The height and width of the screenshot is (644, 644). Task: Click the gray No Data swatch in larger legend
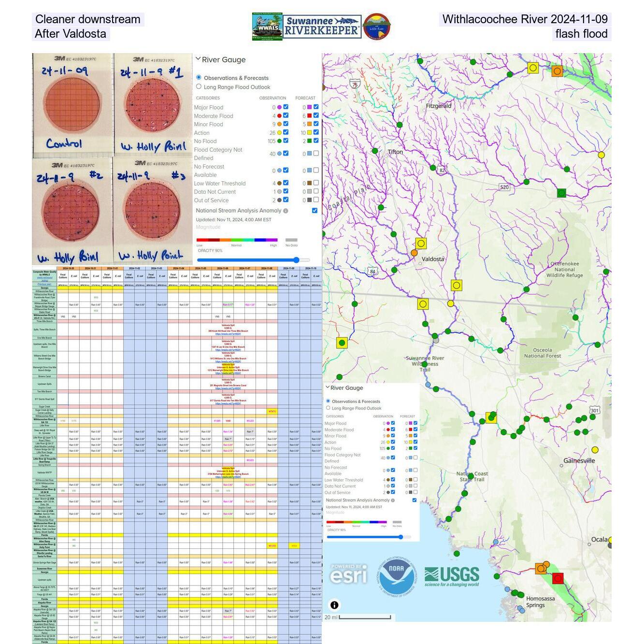(x=291, y=240)
